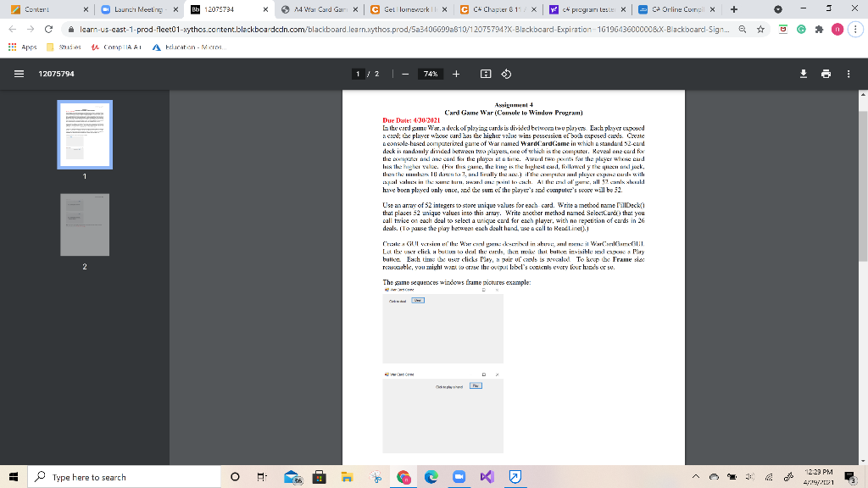Open Microsoft Store in the taskbar
Image resolution: width=868 pixels, height=488 pixels.
(319, 476)
